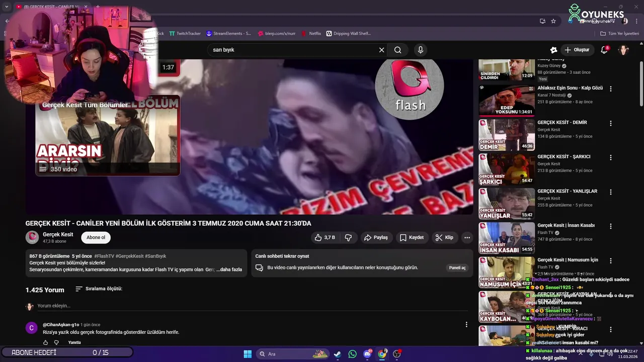Open the Netflix bookmark

[x=311, y=34]
